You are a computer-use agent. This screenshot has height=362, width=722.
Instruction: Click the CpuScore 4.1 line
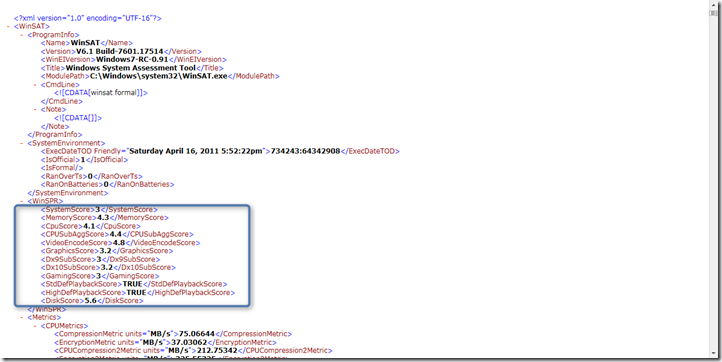coord(91,226)
